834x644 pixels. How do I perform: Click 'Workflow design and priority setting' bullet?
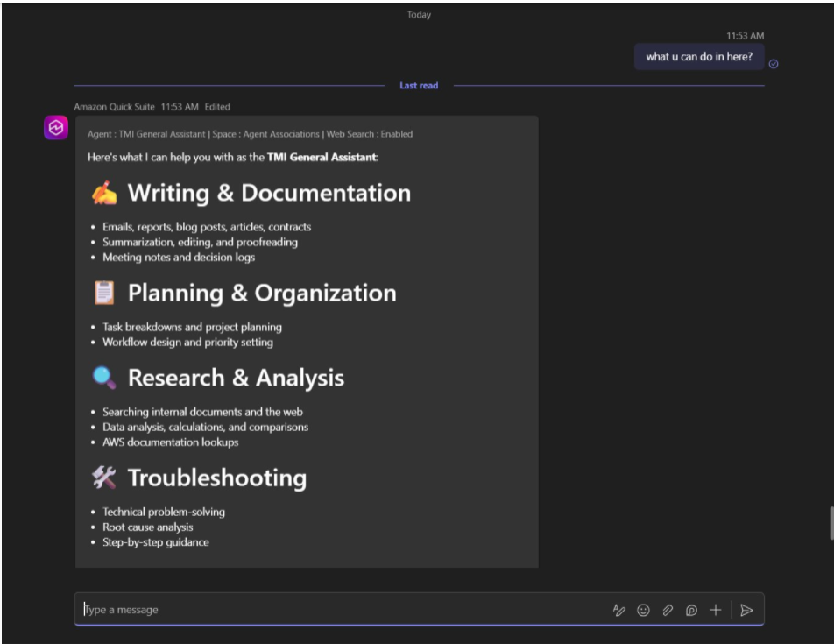coord(187,343)
